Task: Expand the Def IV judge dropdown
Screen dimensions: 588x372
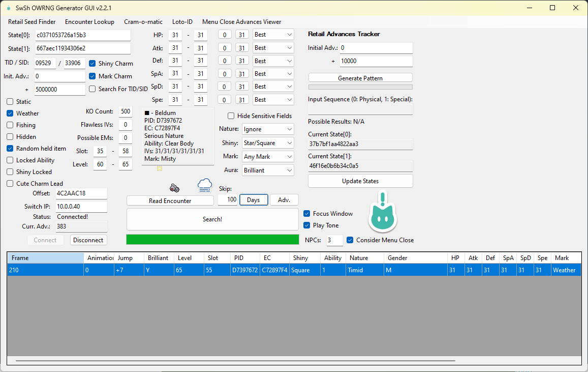Action: tap(273, 61)
